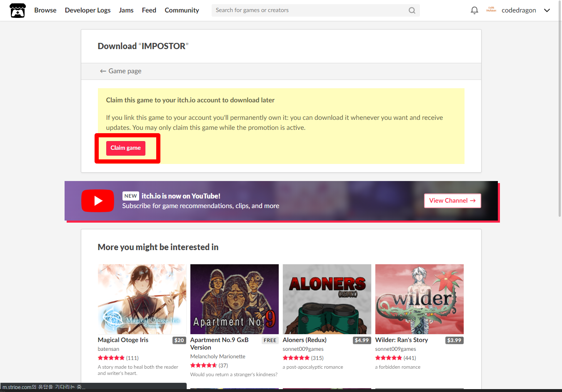Open the Feed page
562x392 pixels.
pyautogui.click(x=149, y=10)
